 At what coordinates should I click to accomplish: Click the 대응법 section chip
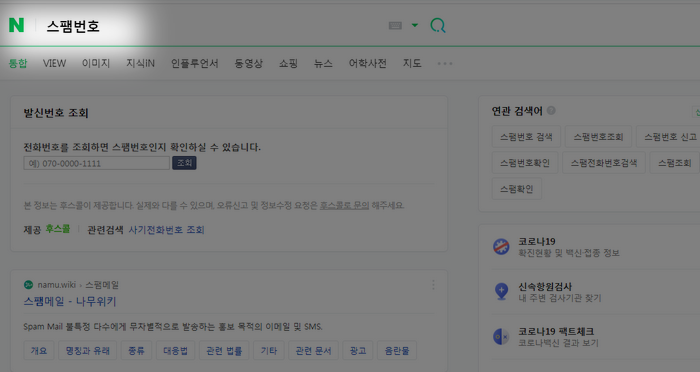pos(175,351)
